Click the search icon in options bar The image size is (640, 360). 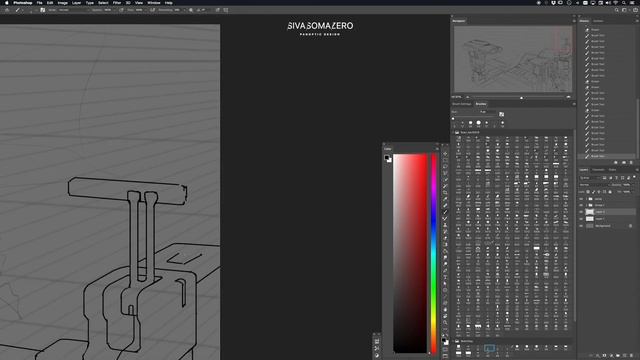[x=617, y=10]
